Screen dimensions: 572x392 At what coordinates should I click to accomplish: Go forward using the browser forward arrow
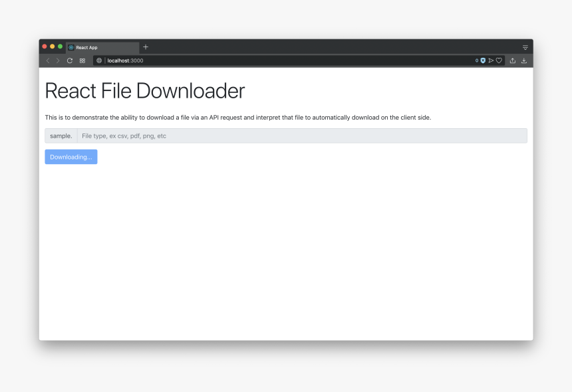58,60
